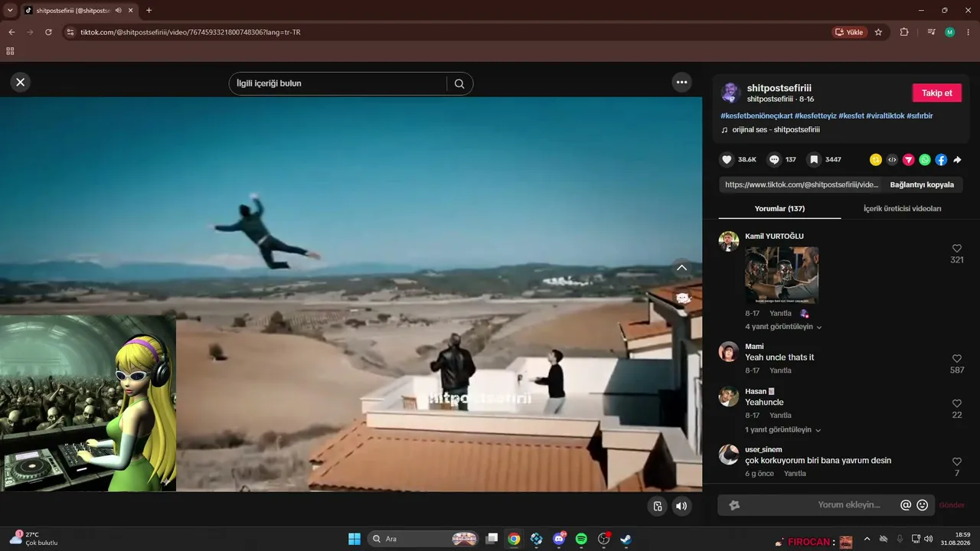Reload the page in Chrome
The image size is (980, 551).
click(x=48, y=32)
